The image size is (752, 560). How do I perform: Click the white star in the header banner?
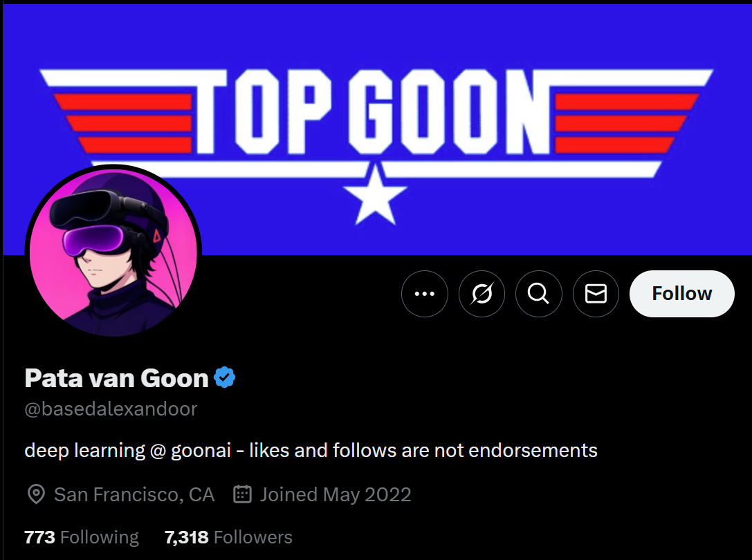coord(374,193)
